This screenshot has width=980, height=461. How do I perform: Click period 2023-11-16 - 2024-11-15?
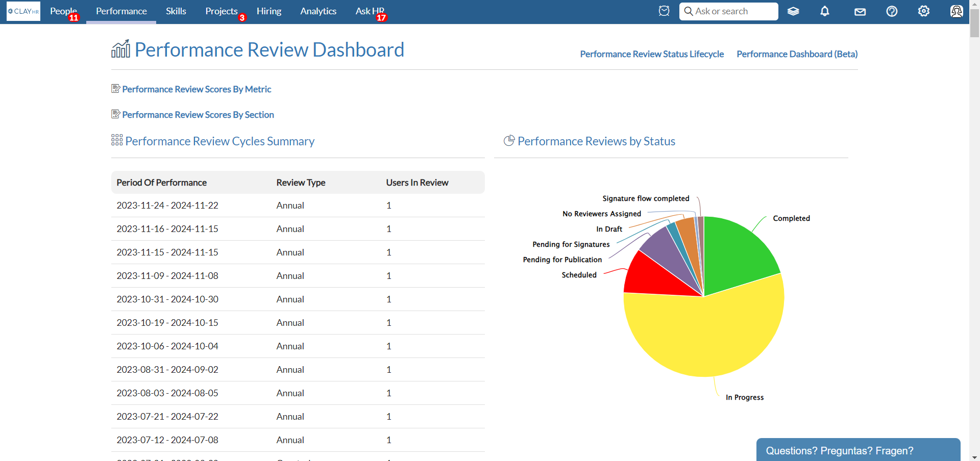(x=167, y=229)
